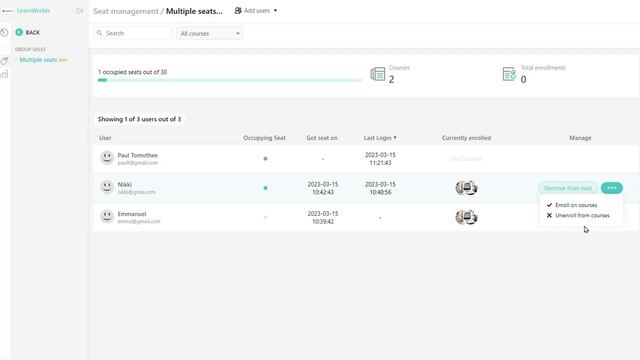Click the GROUP SALES section label
Viewport: 640px width, 360px height.
point(30,49)
